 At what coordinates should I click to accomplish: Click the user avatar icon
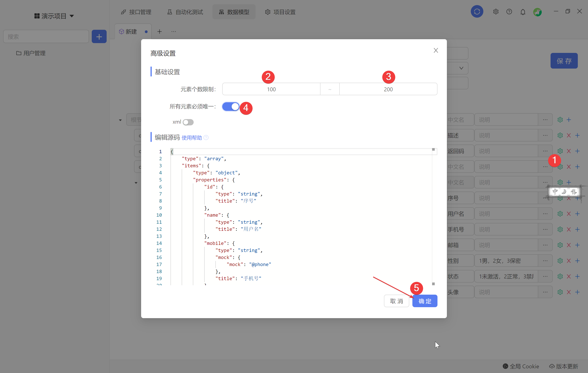(537, 12)
